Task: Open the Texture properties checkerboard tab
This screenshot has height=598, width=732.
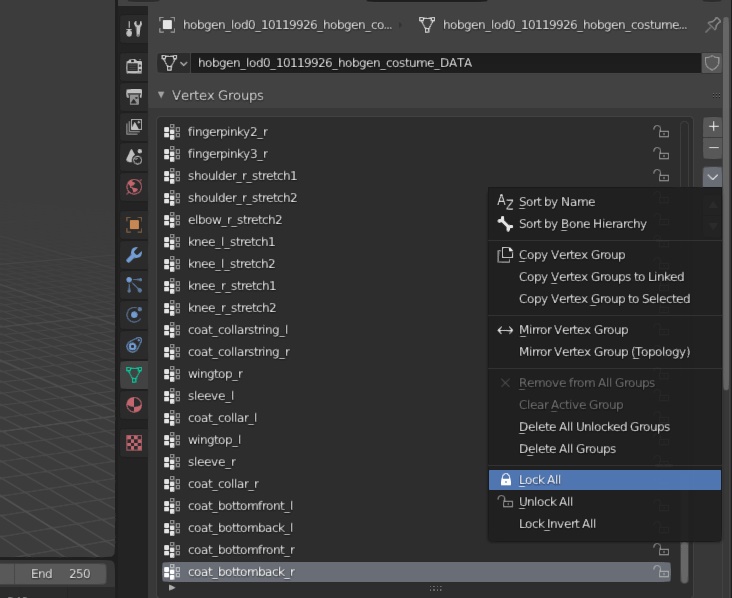Action: point(134,442)
